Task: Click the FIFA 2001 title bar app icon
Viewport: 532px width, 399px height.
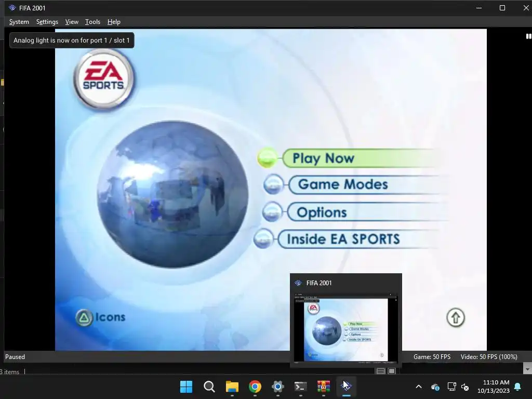Action: 12,8
